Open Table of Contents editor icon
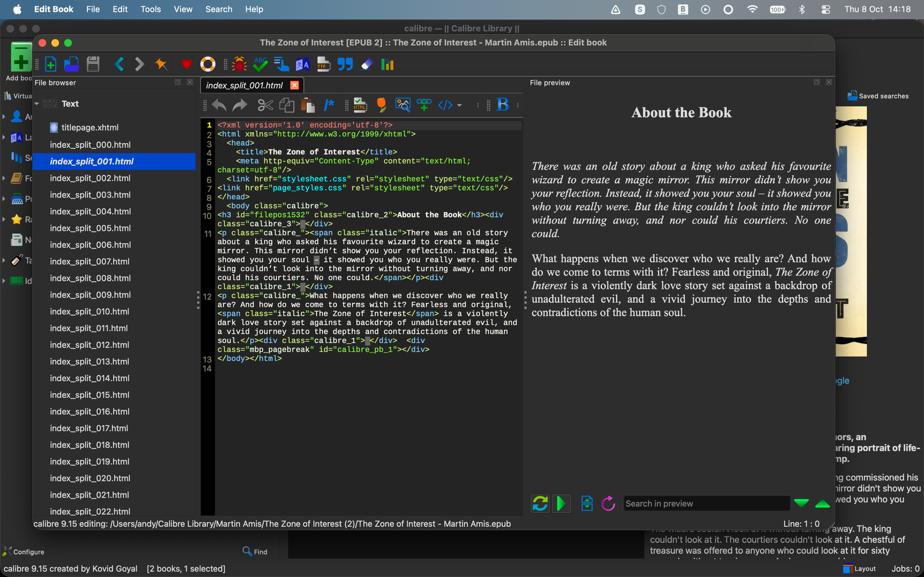 [281, 64]
